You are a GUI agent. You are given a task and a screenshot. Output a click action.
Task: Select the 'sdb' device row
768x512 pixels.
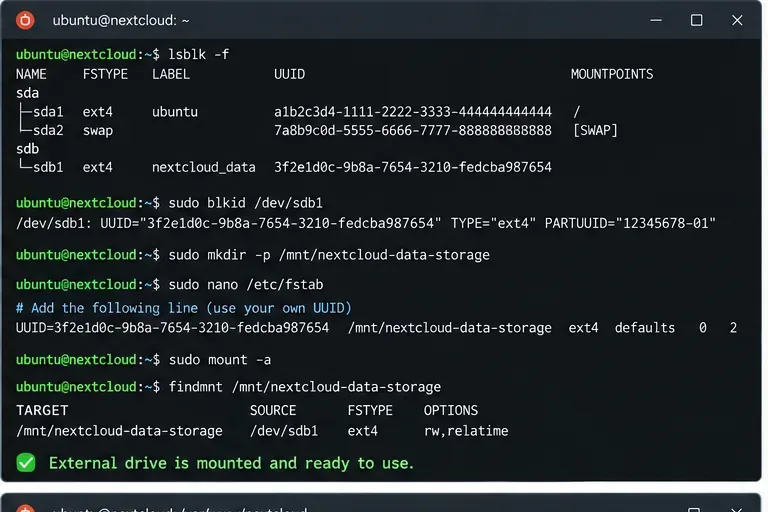click(x=27, y=149)
